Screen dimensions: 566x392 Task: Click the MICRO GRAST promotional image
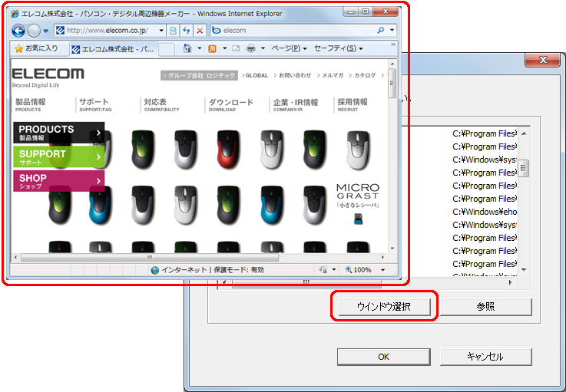coord(358,196)
